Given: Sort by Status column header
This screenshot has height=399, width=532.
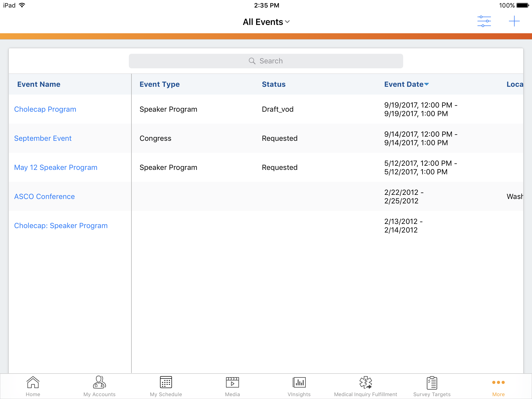Looking at the screenshot, I should coord(274,84).
